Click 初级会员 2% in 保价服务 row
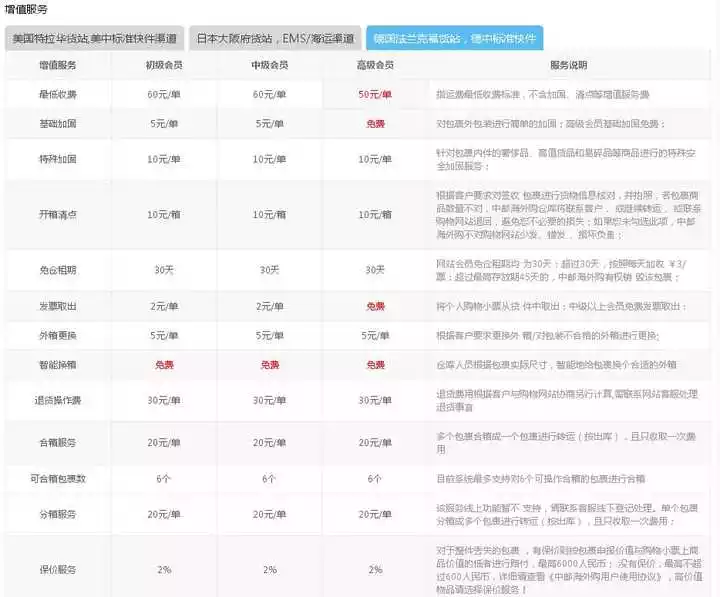 (x=164, y=570)
